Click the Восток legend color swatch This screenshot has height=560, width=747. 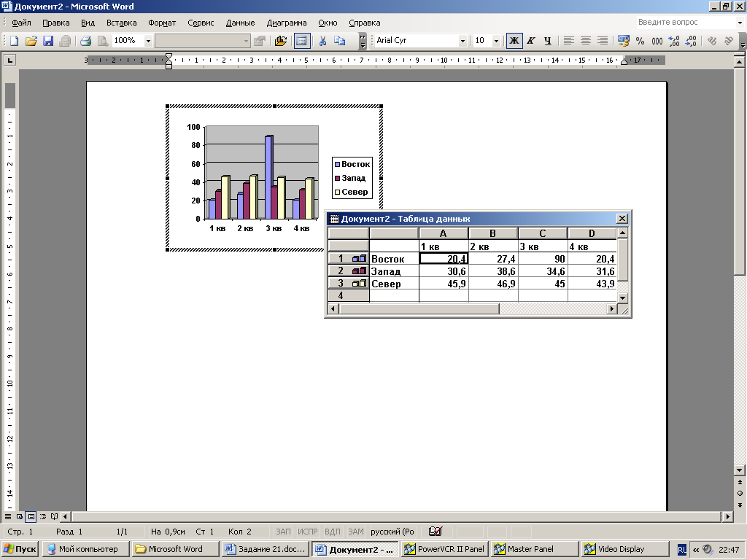337,164
